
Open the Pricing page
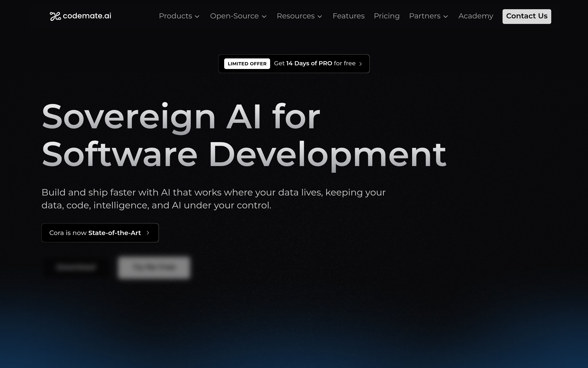[x=387, y=16]
